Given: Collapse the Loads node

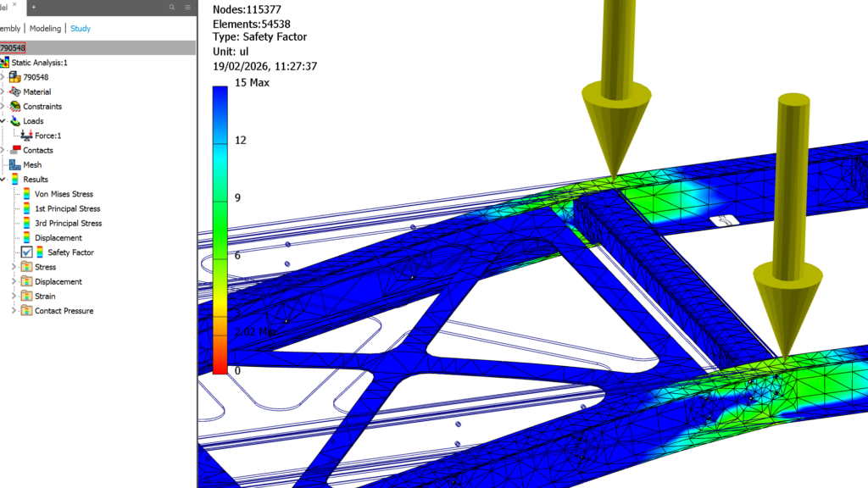Looking at the screenshot, I should (x=3, y=120).
